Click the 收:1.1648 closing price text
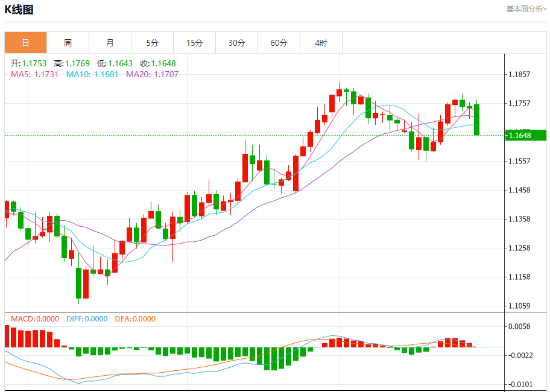 pyautogui.click(x=158, y=63)
